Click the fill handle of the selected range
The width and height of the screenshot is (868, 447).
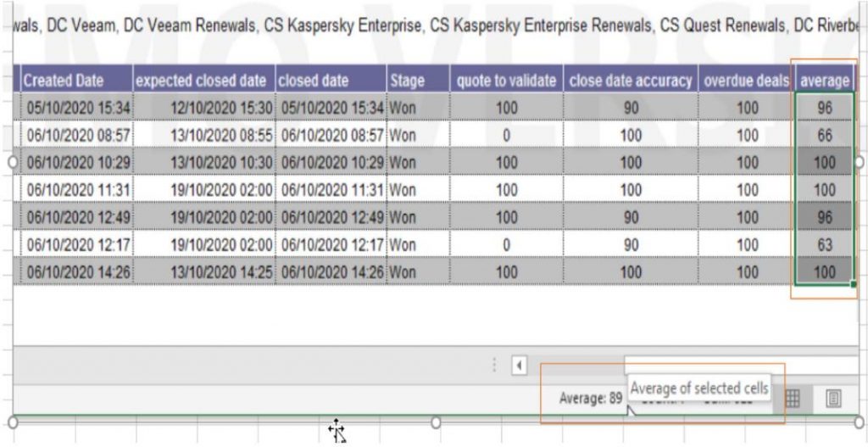(x=852, y=285)
